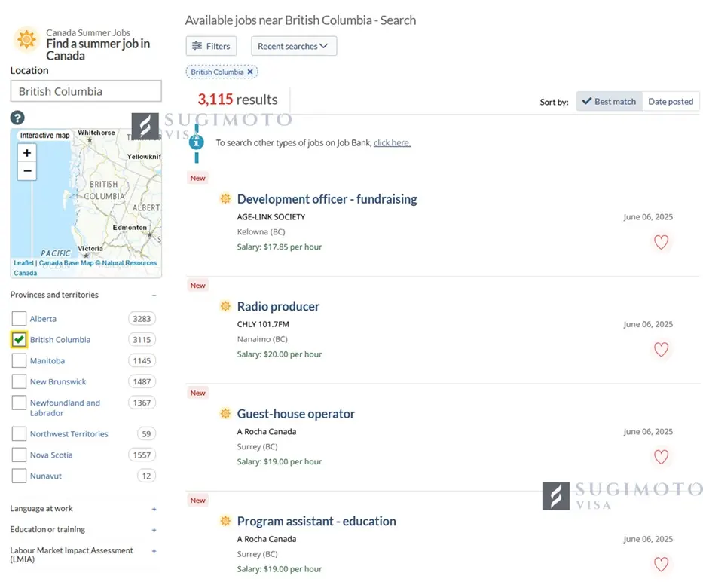Click the 12 count for Nunavut
The width and height of the screenshot is (703, 588).
tap(146, 476)
